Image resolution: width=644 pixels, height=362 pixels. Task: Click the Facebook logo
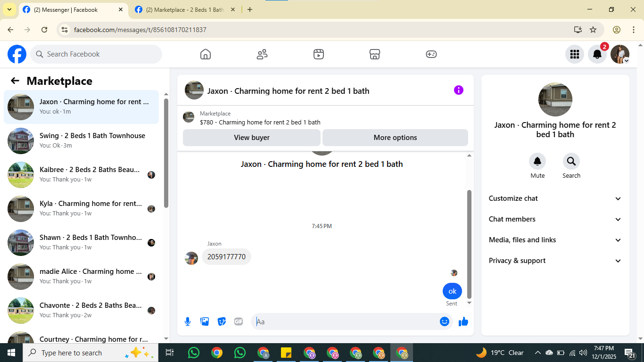(x=17, y=54)
